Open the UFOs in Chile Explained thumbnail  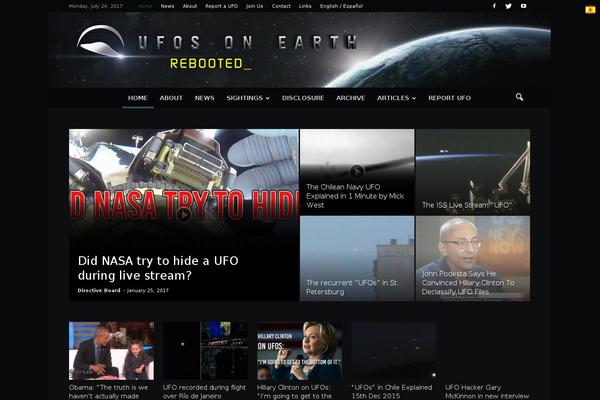393,351
